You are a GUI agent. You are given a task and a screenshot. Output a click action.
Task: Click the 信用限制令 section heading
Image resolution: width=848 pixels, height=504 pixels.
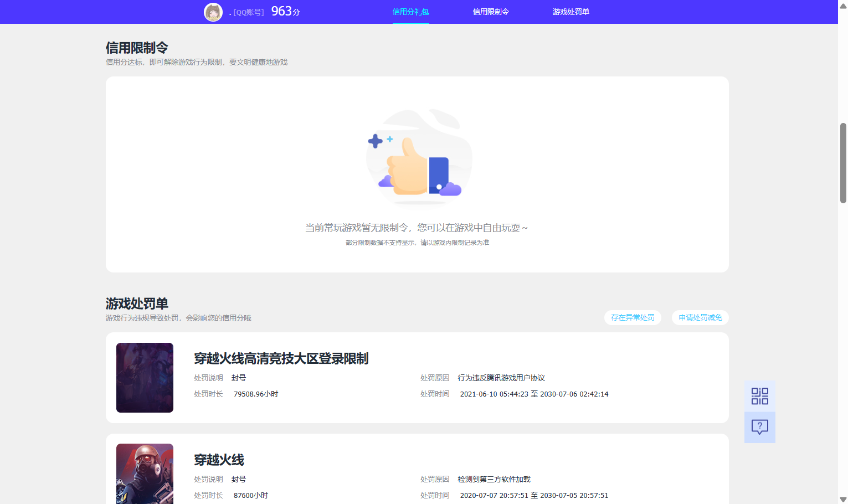137,48
